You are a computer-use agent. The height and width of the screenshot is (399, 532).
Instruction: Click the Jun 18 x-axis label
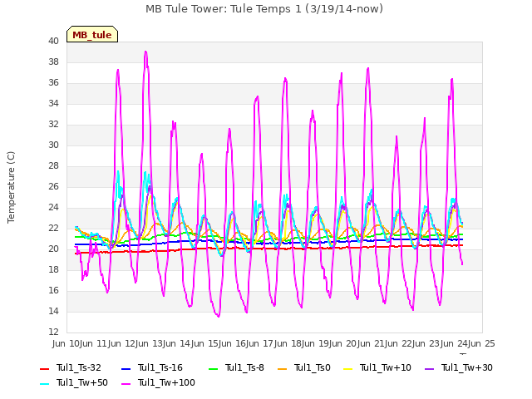[288, 343]
